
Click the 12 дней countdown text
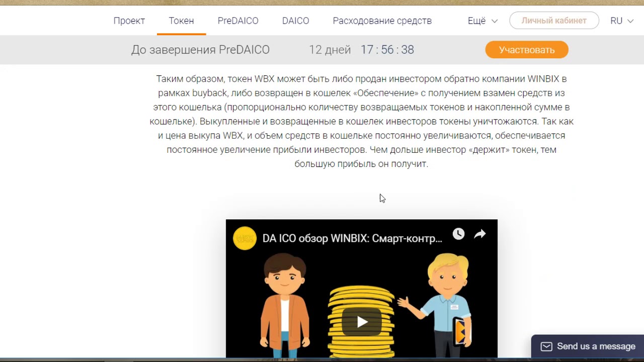point(330,50)
